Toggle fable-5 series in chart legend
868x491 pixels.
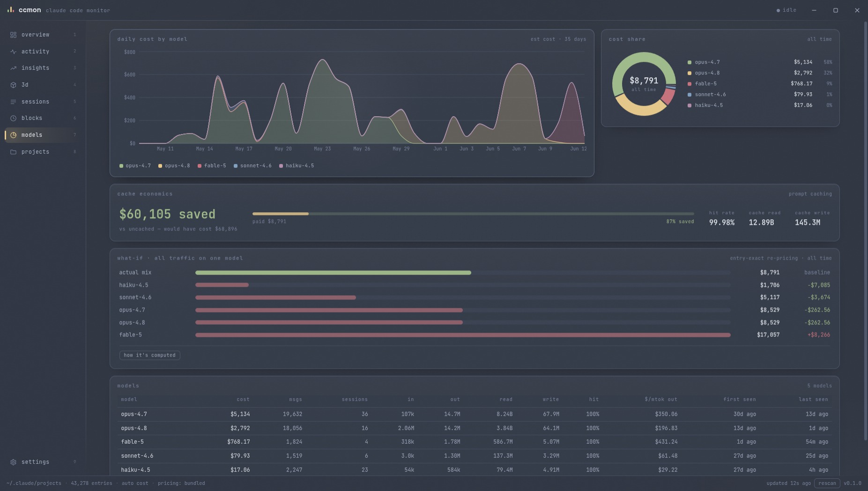pyautogui.click(x=212, y=166)
